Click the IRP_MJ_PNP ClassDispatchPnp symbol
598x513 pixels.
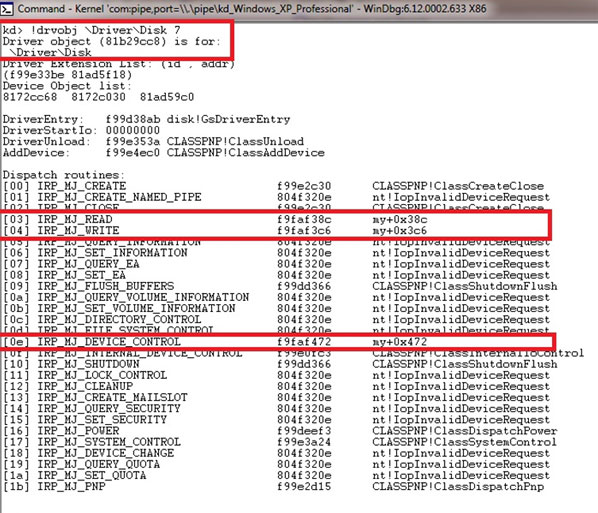click(x=458, y=486)
